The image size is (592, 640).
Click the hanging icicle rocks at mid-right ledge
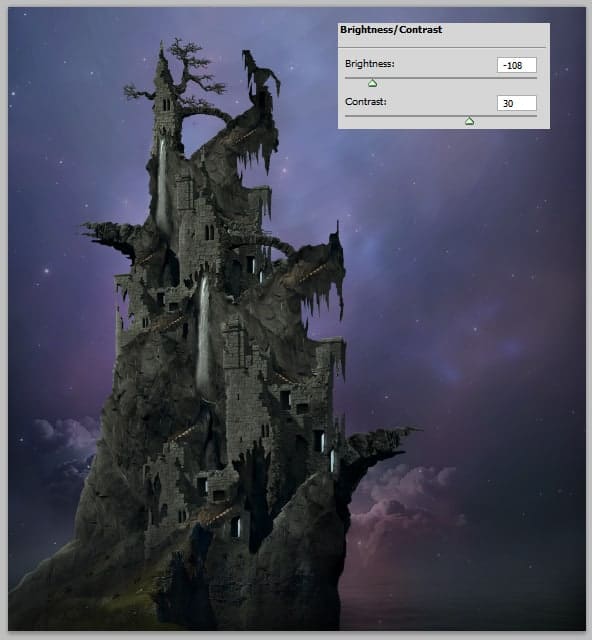tap(323, 298)
